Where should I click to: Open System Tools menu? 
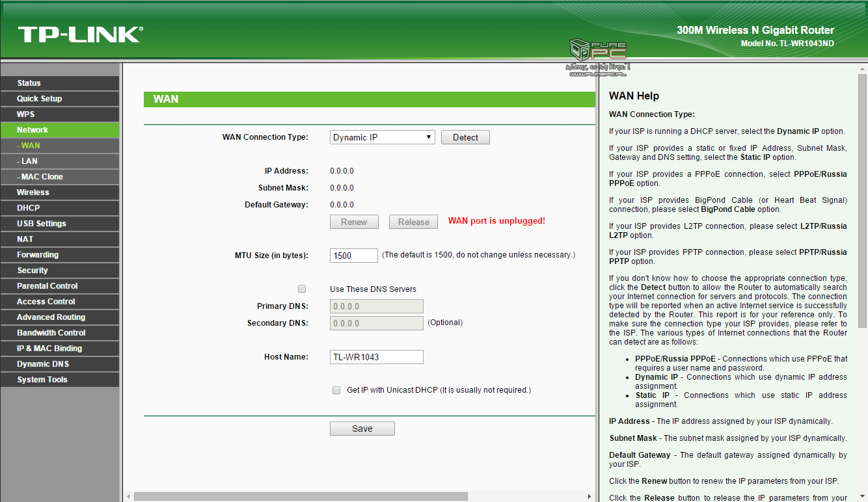coord(60,380)
